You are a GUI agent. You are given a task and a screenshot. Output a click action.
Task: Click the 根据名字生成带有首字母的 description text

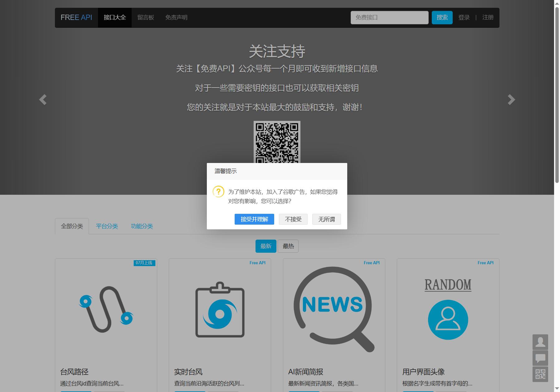(x=437, y=384)
